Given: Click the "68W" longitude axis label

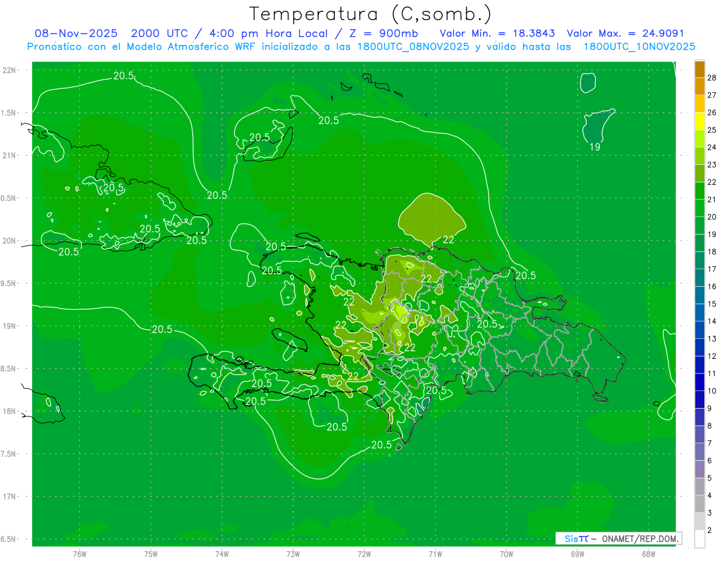Looking at the screenshot, I should click(649, 554).
